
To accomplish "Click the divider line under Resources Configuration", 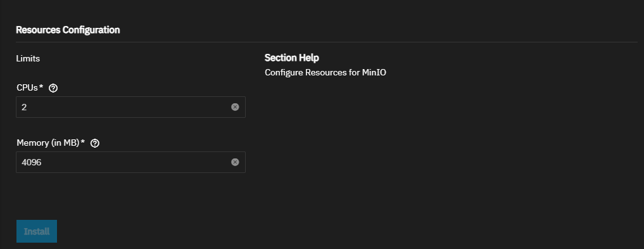I will click(327, 42).
